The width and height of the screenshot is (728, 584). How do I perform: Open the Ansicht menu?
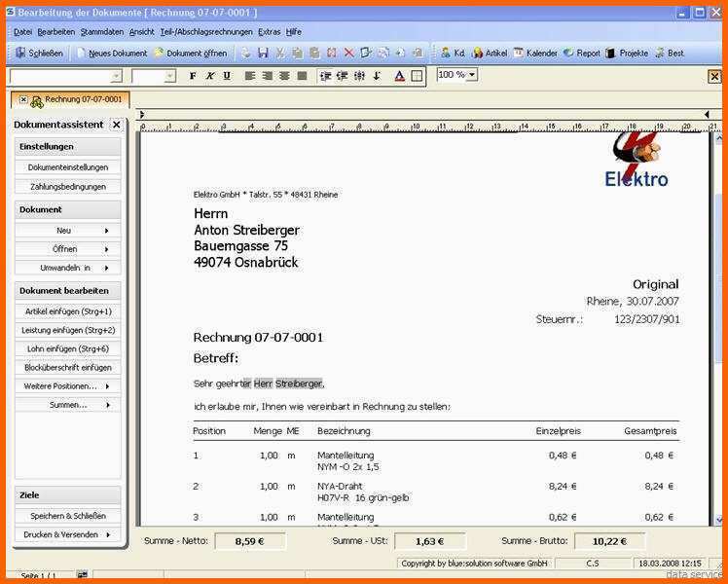[x=141, y=31]
